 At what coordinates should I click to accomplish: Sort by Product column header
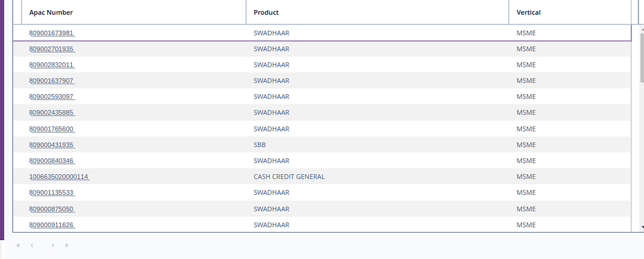point(266,13)
